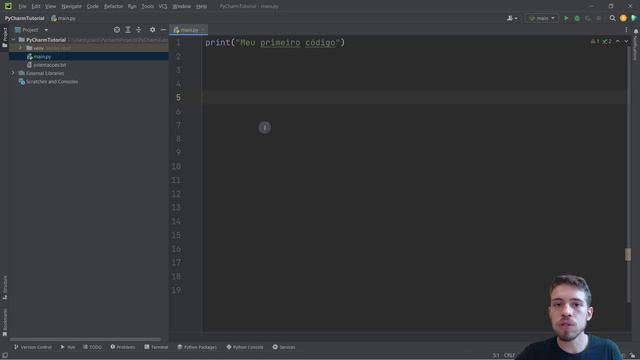The image size is (640, 360).
Task: Go to next highlighted error arrow
Action: tap(626, 41)
